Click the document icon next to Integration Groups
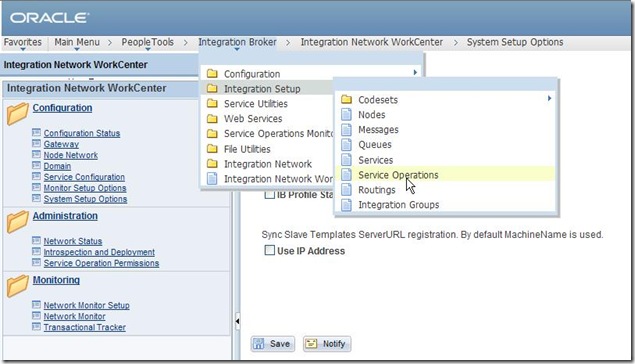This screenshot has height=364, width=635. (346, 204)
